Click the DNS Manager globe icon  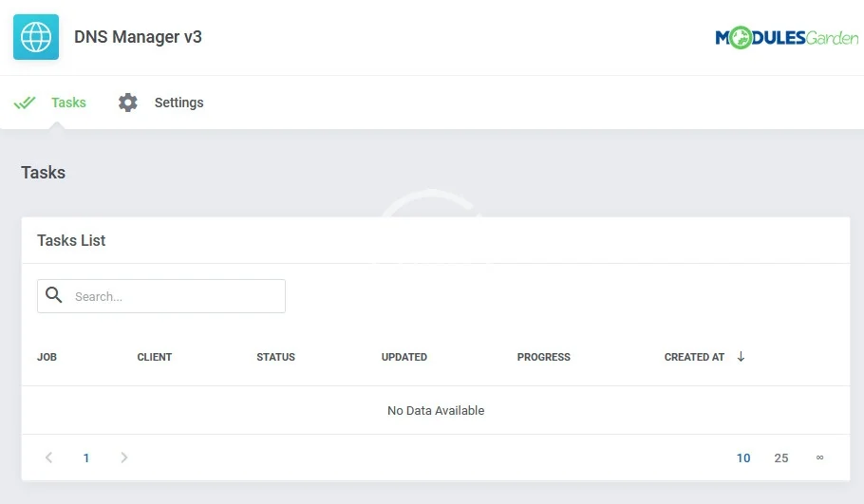pos(36,37)
